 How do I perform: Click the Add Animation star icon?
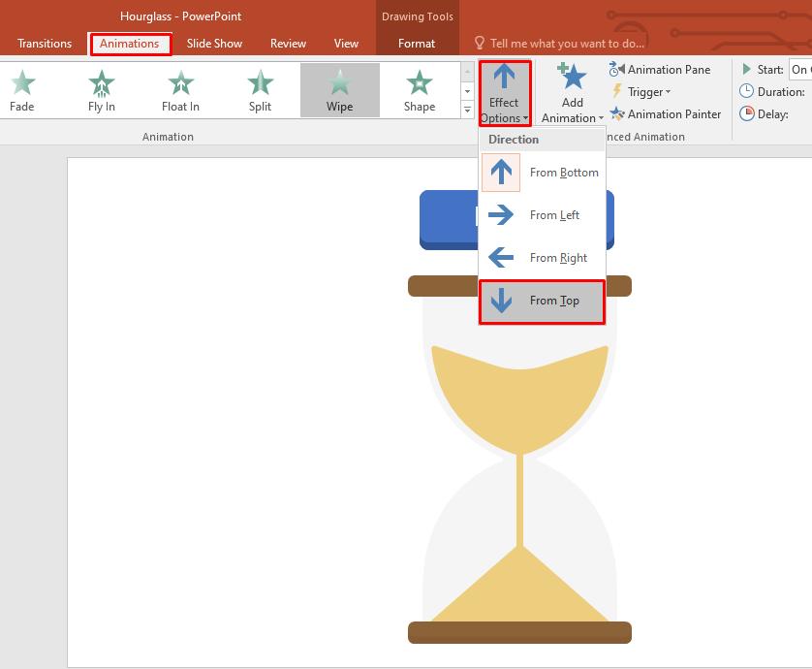[x=571, y=76]
